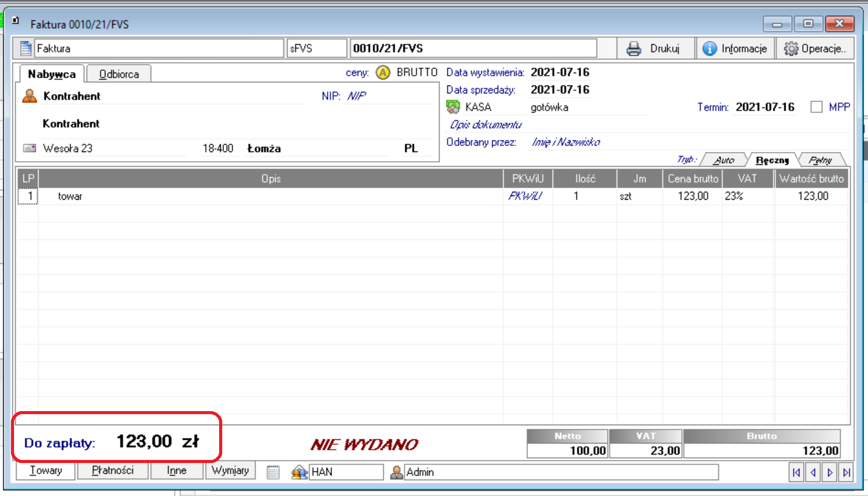Open the Płatności section

click(x=112, y=471)
